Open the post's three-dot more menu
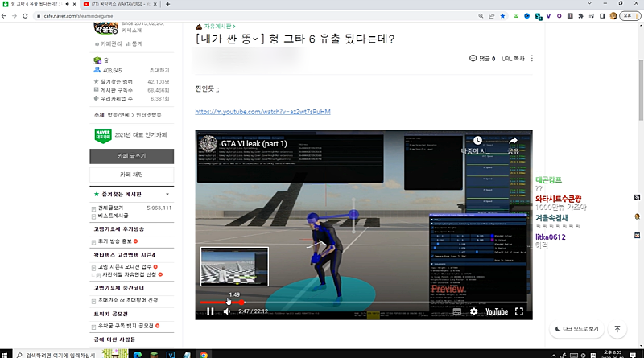This screenshot has width=644, height=358. (x=532, y=58)
